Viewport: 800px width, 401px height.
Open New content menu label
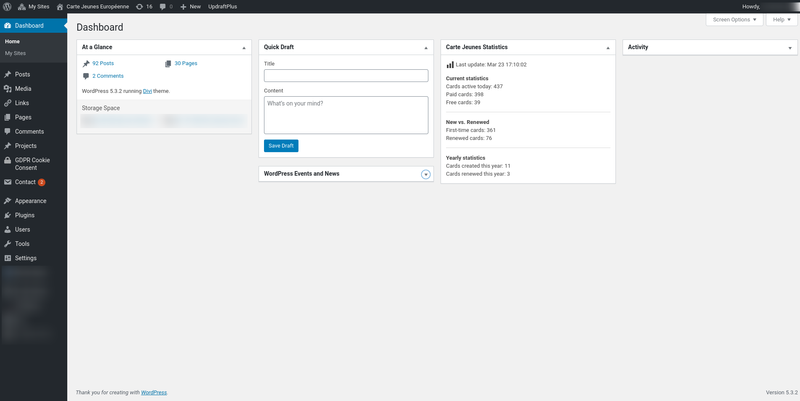(x=195, y=7)
